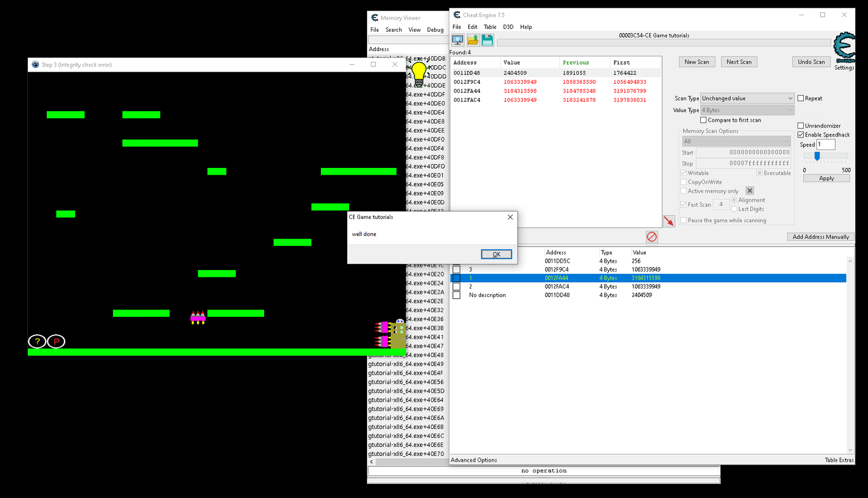Screen dimensions: 868x498
Task: Tick the freeze checkbox for entry 3
Action: point(457,270)
